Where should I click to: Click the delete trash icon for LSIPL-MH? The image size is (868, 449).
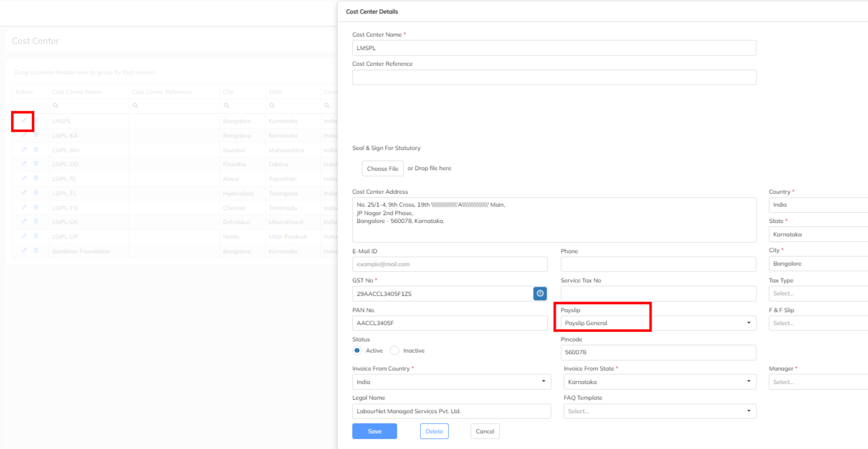[x=36, y=150]
